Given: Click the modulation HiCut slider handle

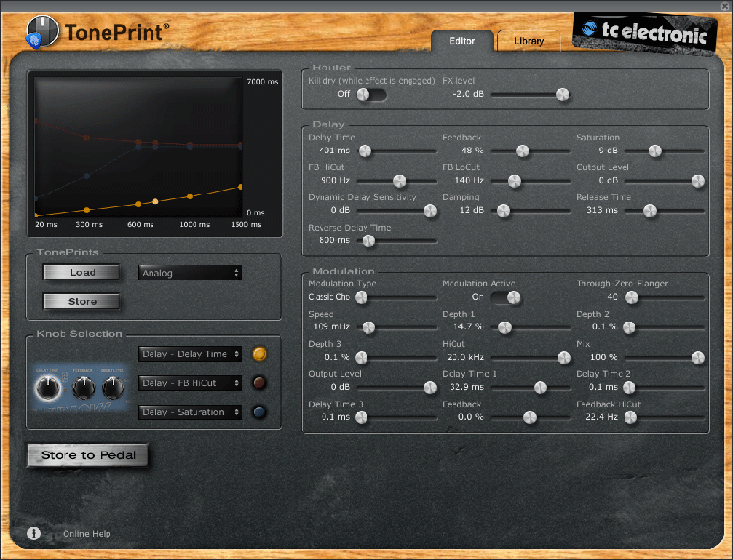Looking at the screenshot, I should tap(564, 358).
